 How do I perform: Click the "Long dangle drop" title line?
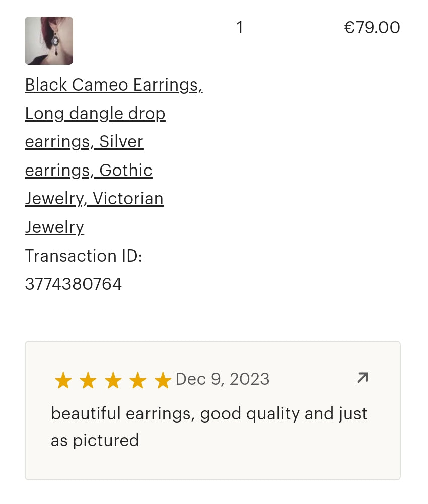pos(95,114)
